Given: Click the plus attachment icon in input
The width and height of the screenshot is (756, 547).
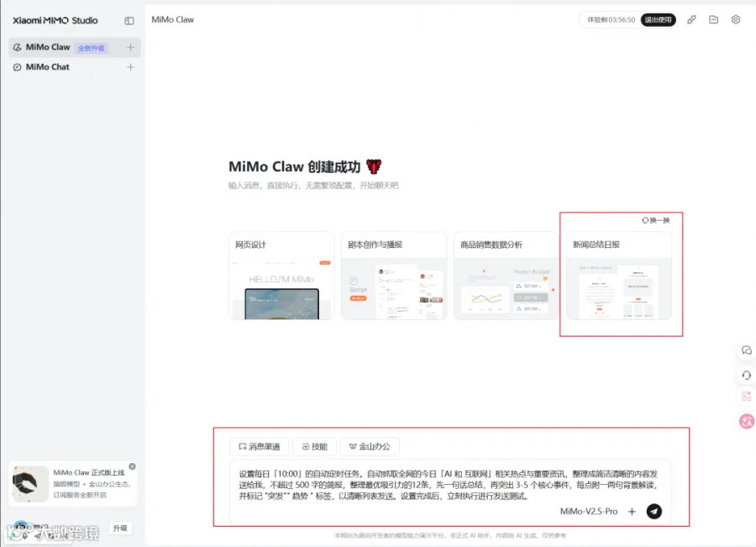Looking at the screenshot, I should pos(632,512).
